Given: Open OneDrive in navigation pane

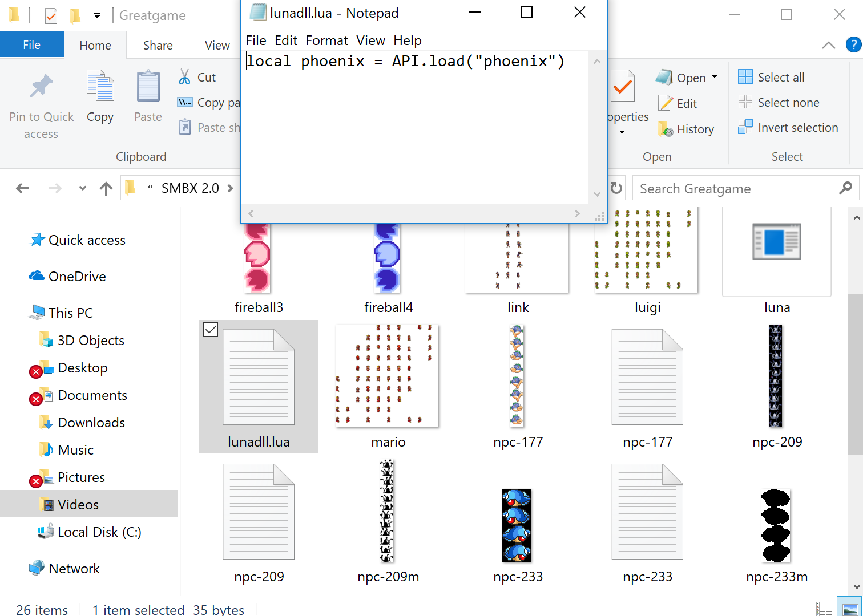Looking at the screenshot, I should tap(67, 277).
